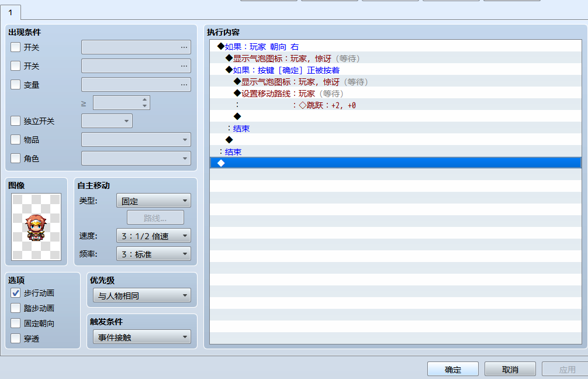
Task: Open the 角色 dropdown
Action: (x=136, y=159)
